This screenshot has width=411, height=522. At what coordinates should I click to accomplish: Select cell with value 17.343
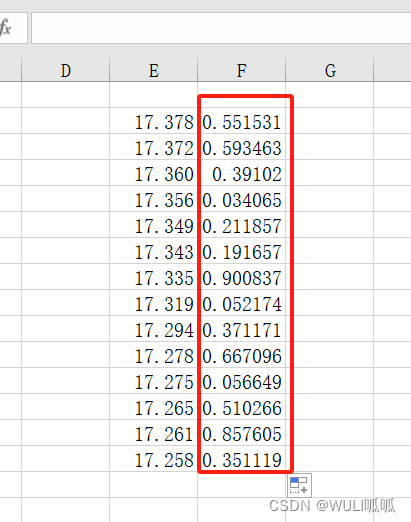(154, 251)
